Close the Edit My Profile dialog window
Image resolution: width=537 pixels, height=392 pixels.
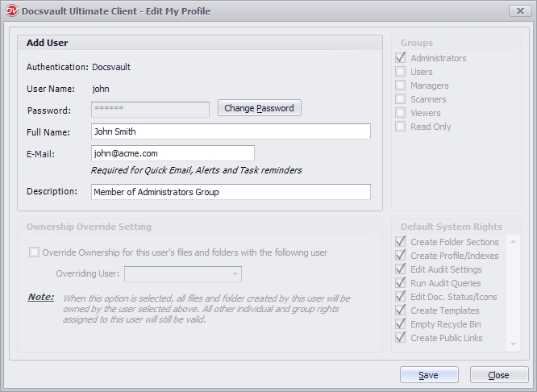tap(520, 11)
